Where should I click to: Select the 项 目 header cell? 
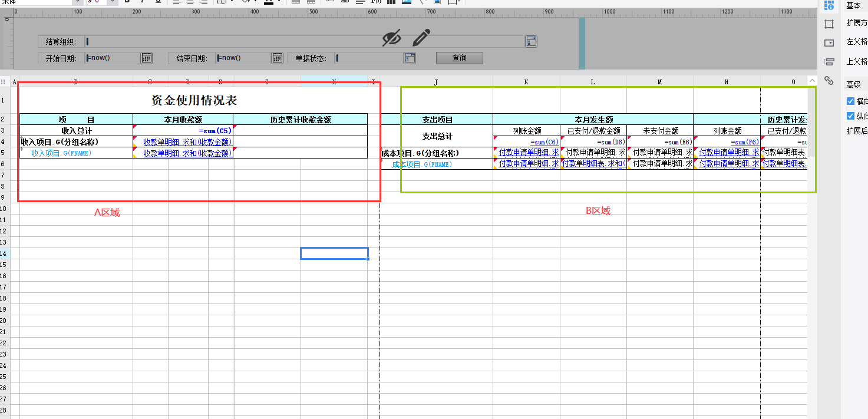pos(76,120)
